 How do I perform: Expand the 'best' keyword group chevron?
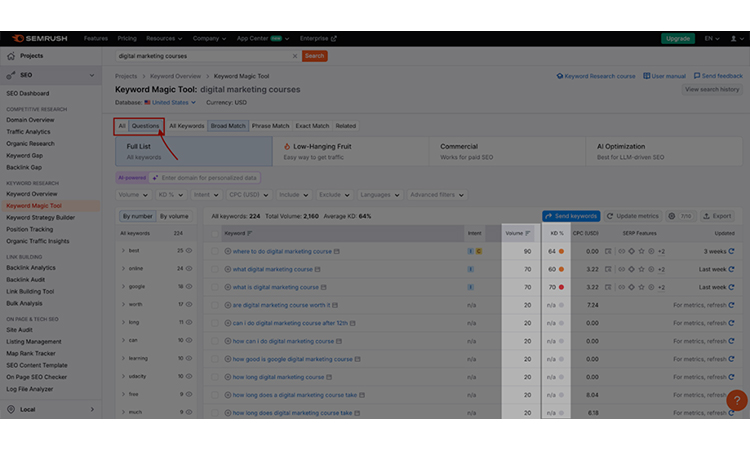(x=123, y=251)
